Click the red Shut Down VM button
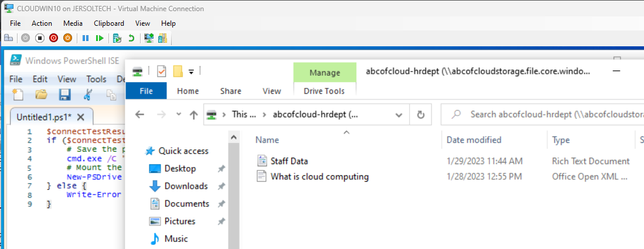Viewport: 644px width, 249px height. (x=54, y=38)
